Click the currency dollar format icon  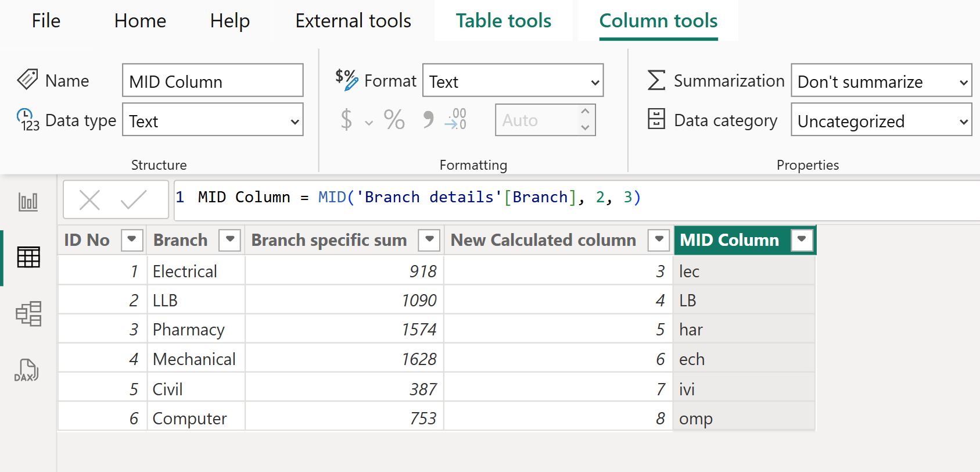click(x=347, y=120)
